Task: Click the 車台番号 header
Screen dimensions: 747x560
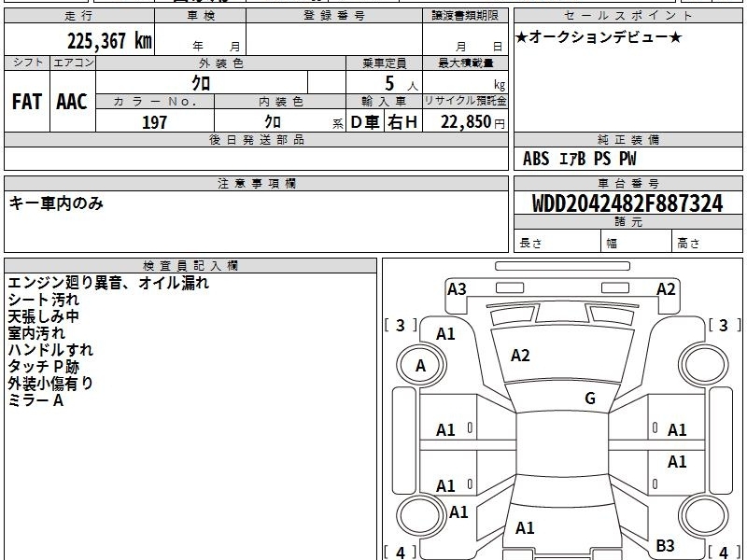Action: tap(627, 183)
